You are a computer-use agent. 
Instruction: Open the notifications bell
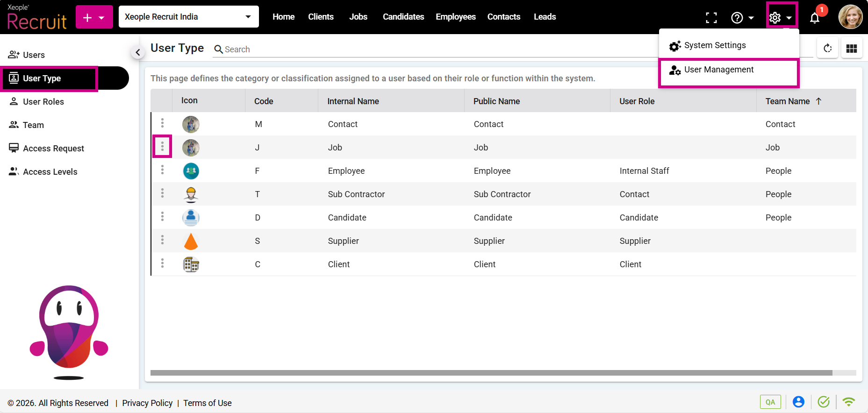(814, 18)
